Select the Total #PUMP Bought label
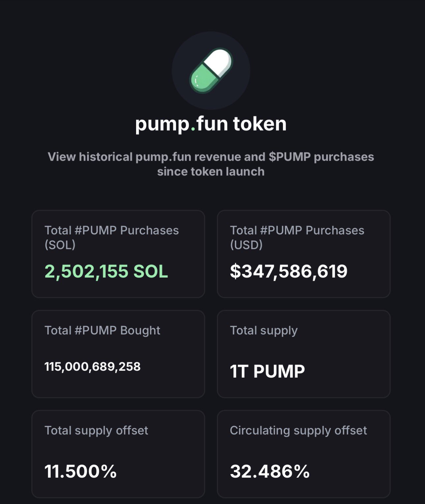Screen dimensions: 425x504 coord(102,330)
